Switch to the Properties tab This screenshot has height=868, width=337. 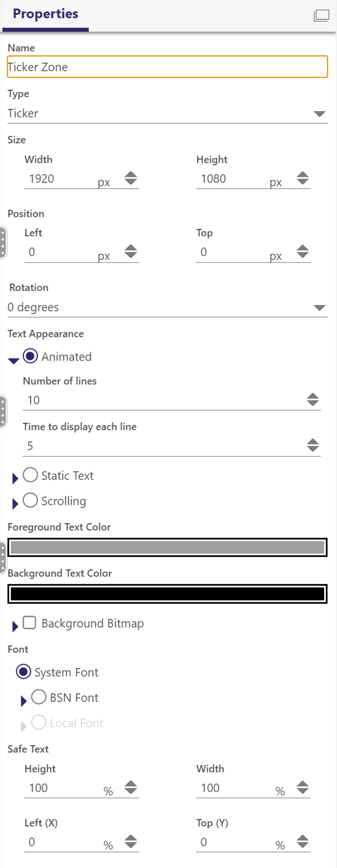46,14
